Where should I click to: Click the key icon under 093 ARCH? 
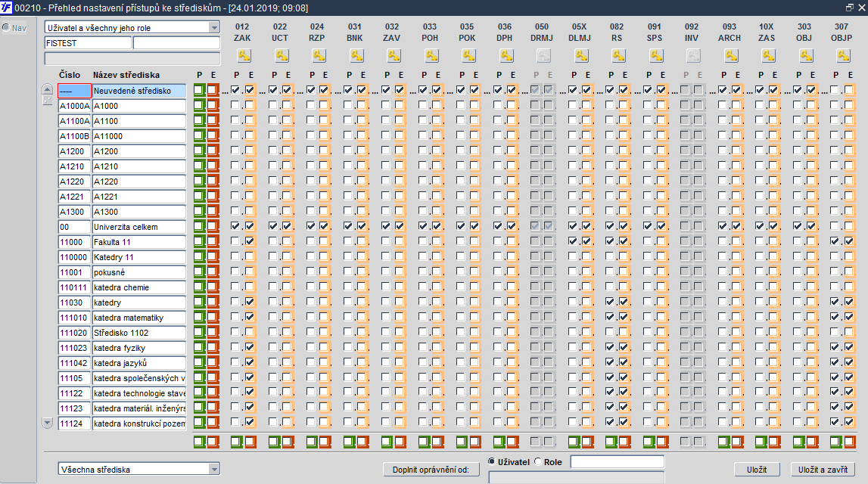click(x=730, y=55)
